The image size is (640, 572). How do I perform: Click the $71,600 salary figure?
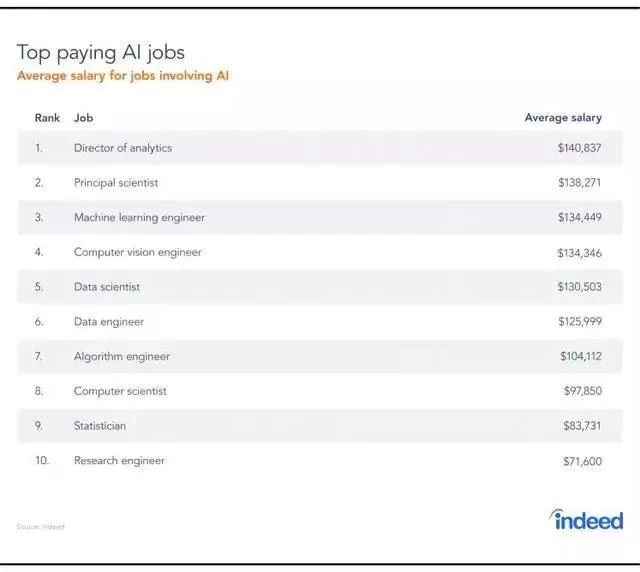[582, 461]
